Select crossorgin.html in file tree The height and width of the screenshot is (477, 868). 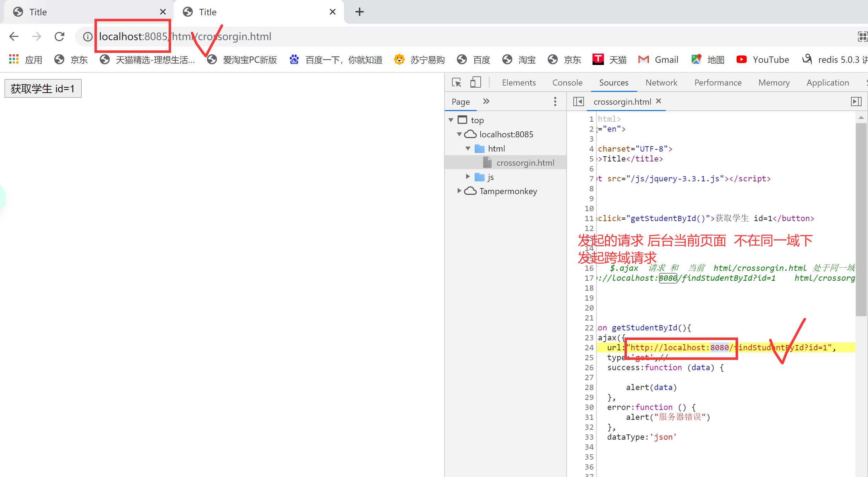506,163
